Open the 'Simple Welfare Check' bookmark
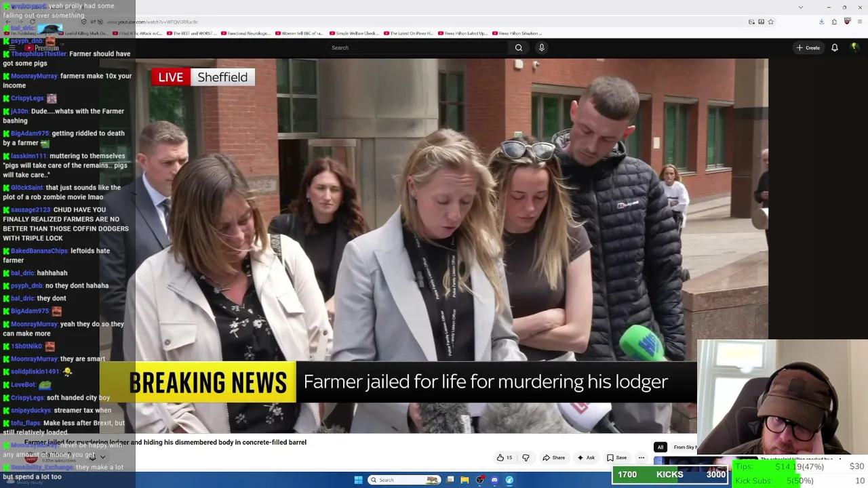The width and height of the screenshot is (868, 488). click(354, 33)
